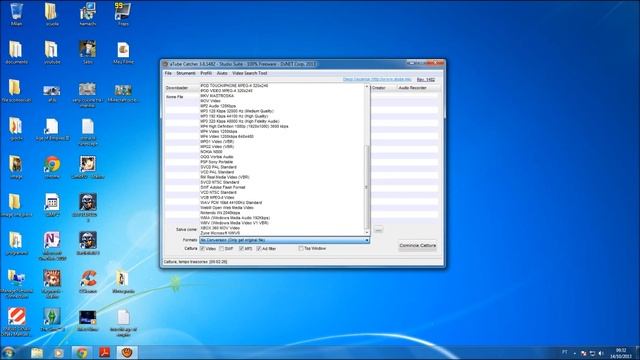640x360 pixels.
Task: Open the Profili menu
Action: click(x=206, y=73)
